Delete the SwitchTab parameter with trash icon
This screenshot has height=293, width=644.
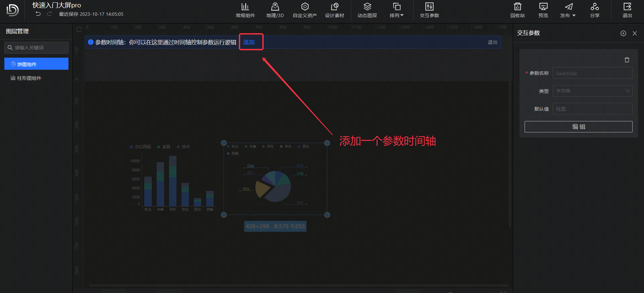coord(627,60)
